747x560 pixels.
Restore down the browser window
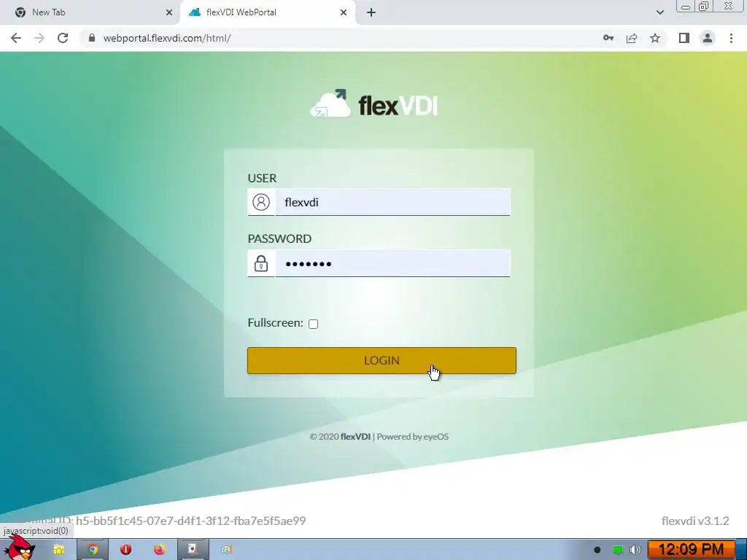[x=704, y=6]
